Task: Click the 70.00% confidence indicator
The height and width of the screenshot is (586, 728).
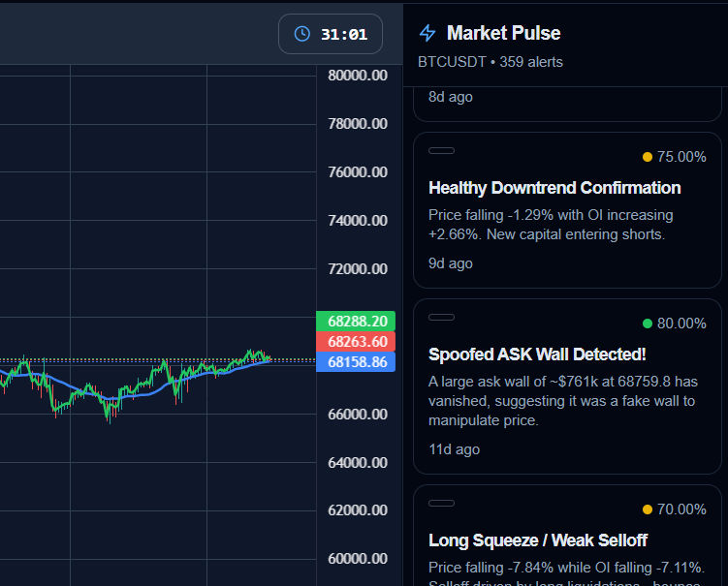Action: point(675,509)
